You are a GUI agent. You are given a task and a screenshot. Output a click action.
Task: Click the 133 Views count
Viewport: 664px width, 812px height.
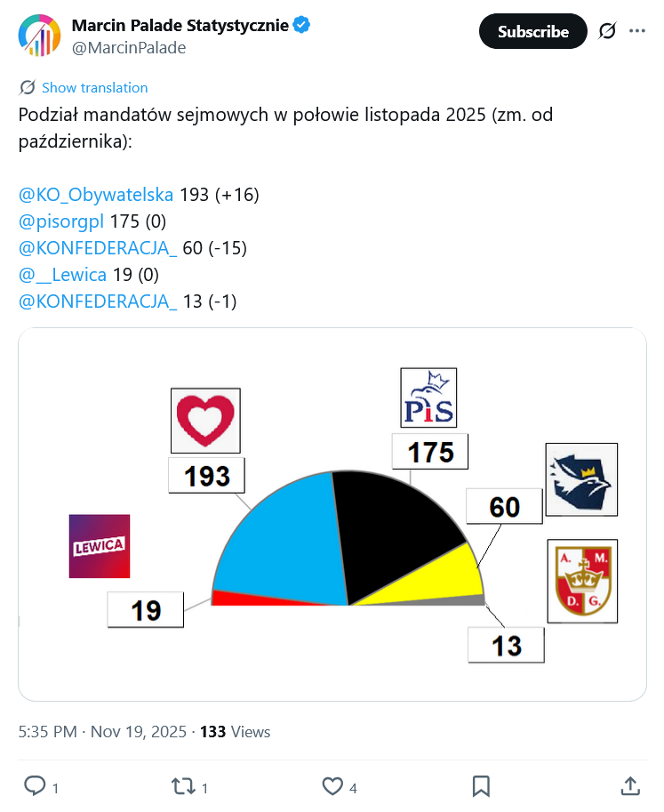click(x=235, y=732)
